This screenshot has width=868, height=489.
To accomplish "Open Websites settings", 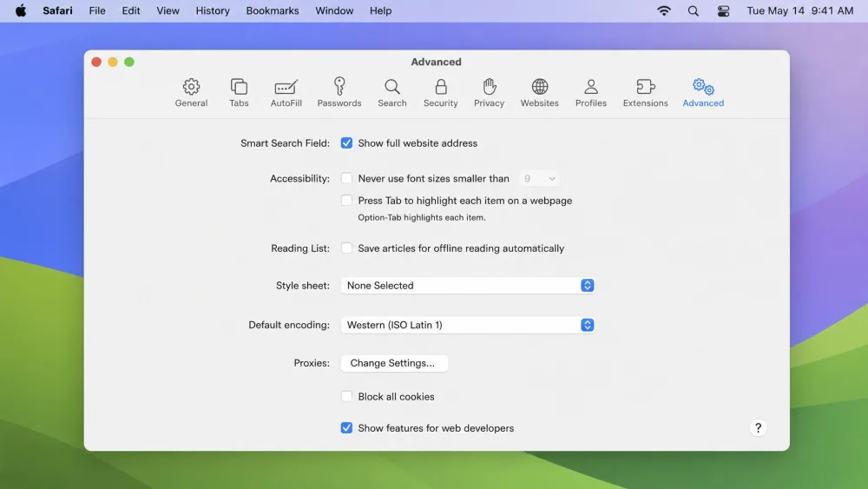I will [x=540, y=92].
